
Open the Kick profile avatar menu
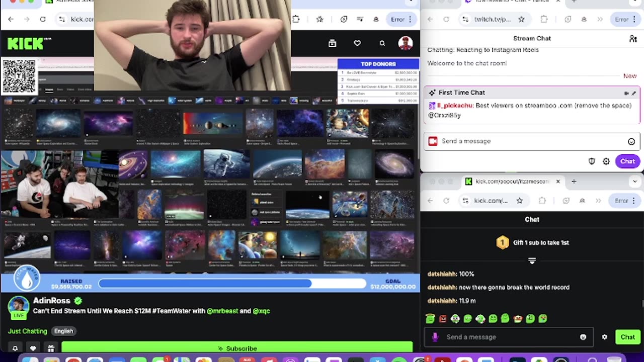point(406,43)
